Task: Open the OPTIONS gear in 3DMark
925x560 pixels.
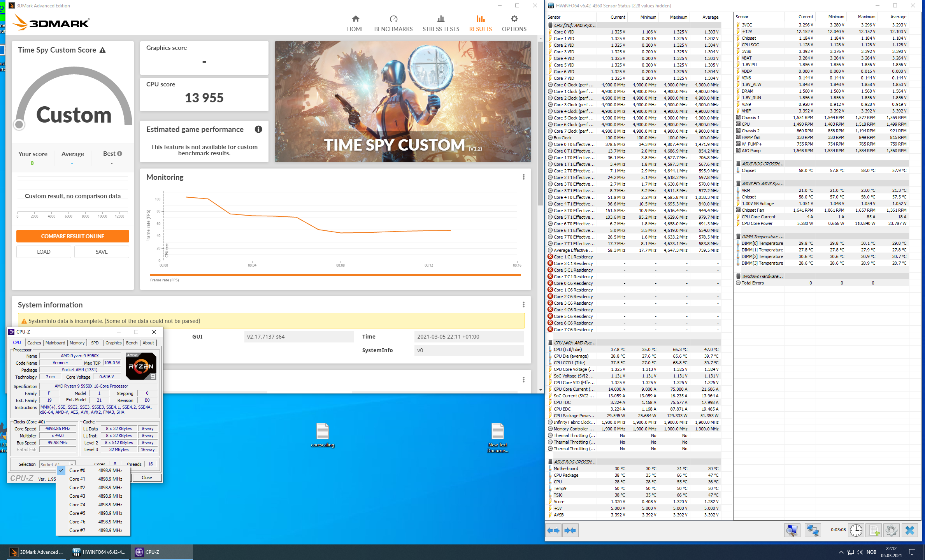Action: pyautogui.click(x=514, y=23)
